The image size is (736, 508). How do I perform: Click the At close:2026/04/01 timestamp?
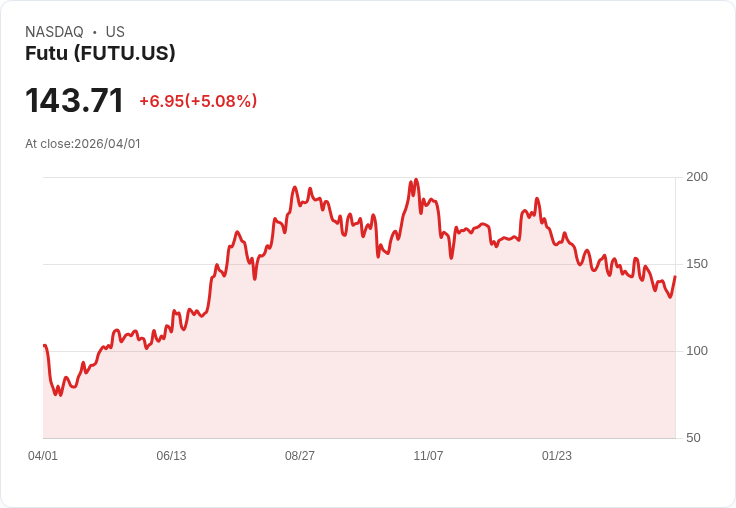click(83, 144)
